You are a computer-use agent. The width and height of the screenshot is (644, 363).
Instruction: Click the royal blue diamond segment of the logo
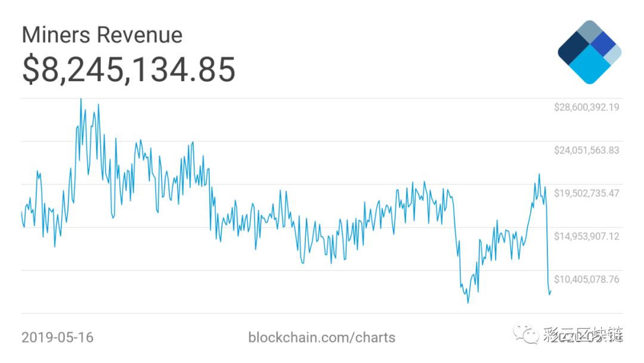[603, 44]
